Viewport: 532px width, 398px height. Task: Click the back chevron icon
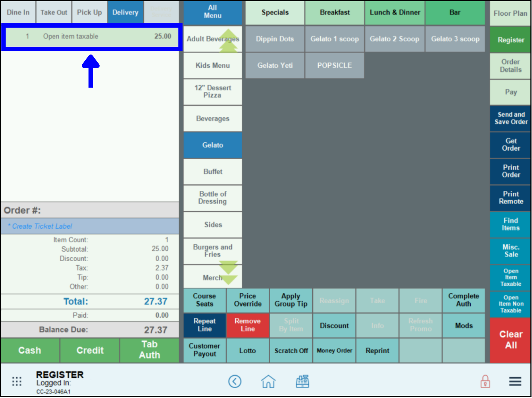(x=235, y=381)
